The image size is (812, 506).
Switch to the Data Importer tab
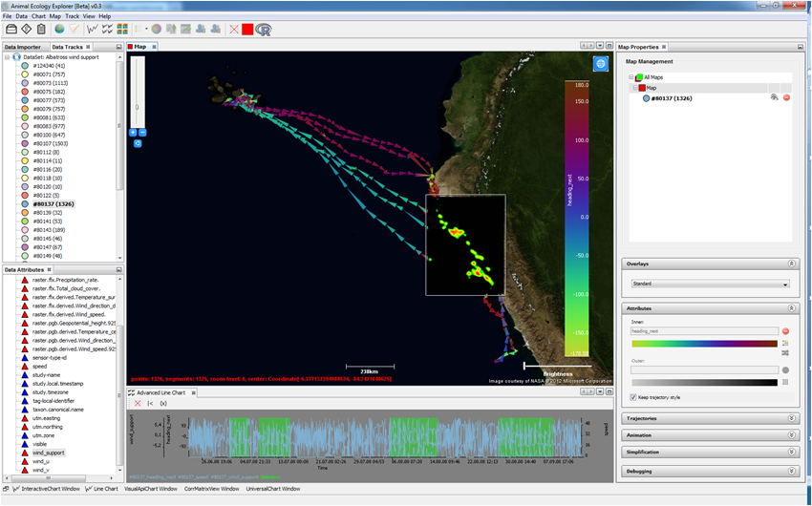[x=22, y=47]
